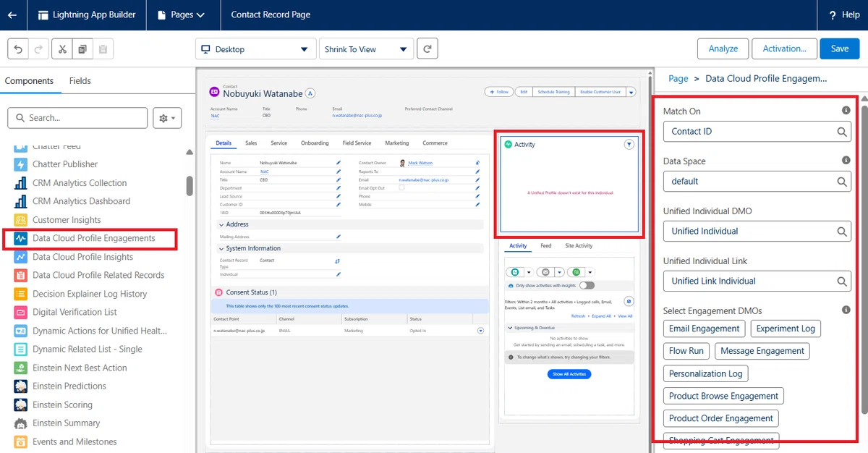Open more actions dropdown beside Enable Customer User
Viewport: 868px width, 453px height.
631,92
